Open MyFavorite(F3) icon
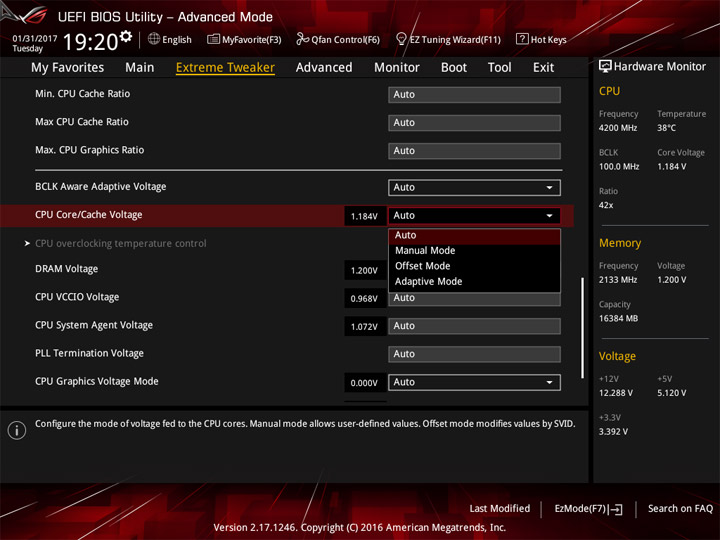Screen dimensions: 720x540 (x=213, y=39)
